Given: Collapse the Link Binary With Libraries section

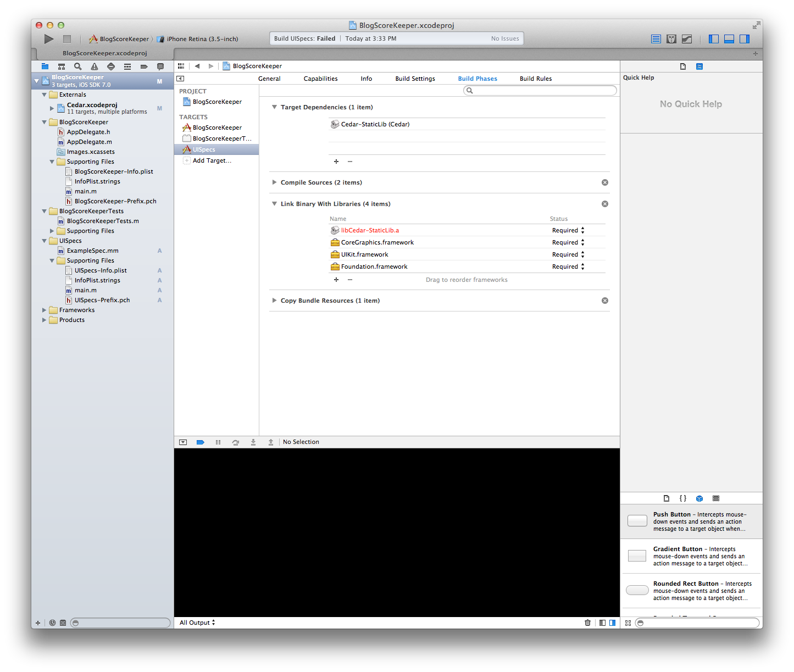Looking at the screenshot, I should coord(274,204).
